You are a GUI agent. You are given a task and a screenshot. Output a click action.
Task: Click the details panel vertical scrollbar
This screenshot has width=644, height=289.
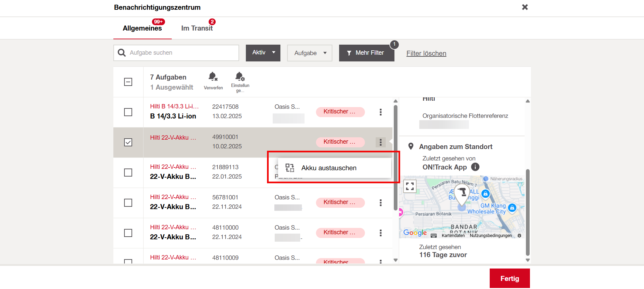click(528, 211)
